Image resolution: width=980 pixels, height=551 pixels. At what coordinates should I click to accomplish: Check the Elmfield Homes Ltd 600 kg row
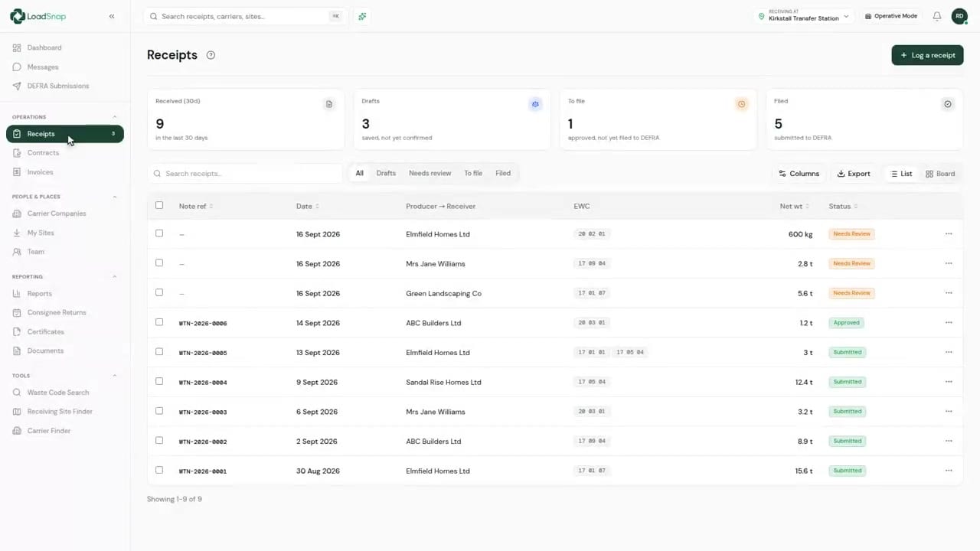(159, 233)
